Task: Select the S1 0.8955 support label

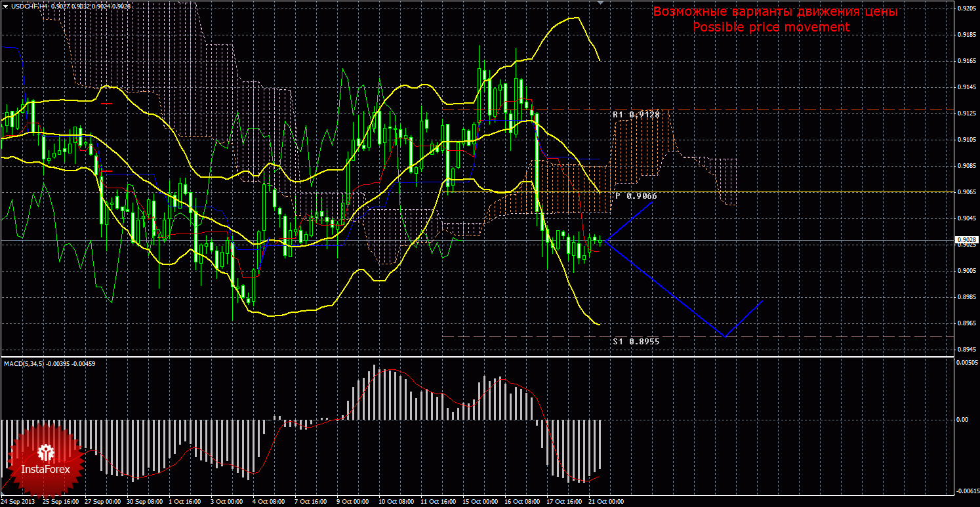Action: (636, 341)
